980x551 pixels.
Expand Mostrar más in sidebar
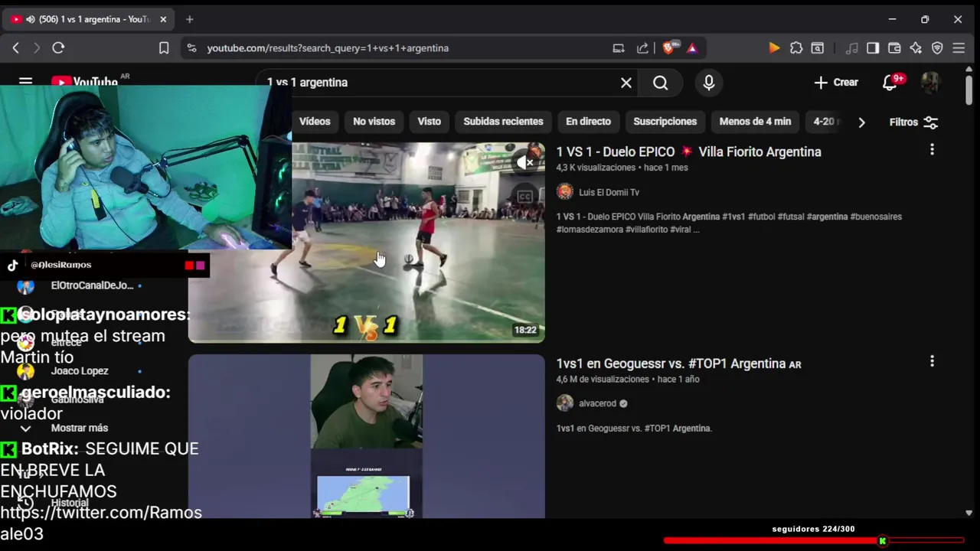point(80,428)
